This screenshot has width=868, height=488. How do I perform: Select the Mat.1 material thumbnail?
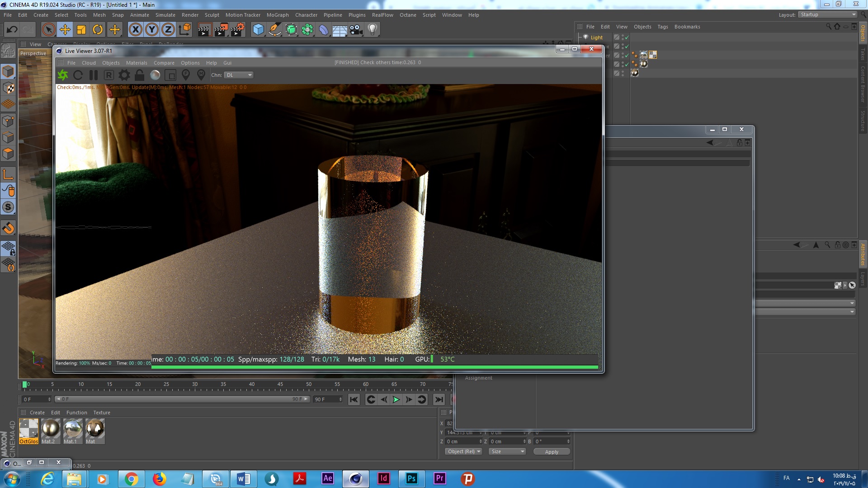(73, 432)
